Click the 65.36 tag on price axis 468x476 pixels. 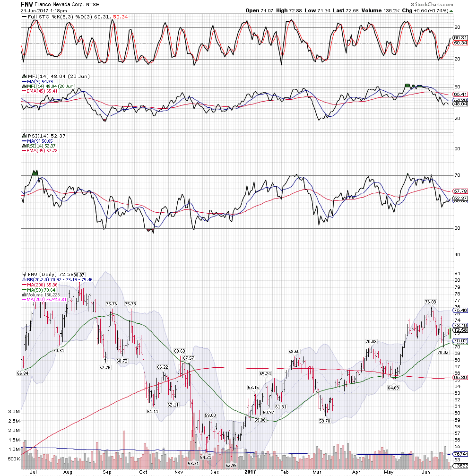pyautogui.click(x=460, y=378)
